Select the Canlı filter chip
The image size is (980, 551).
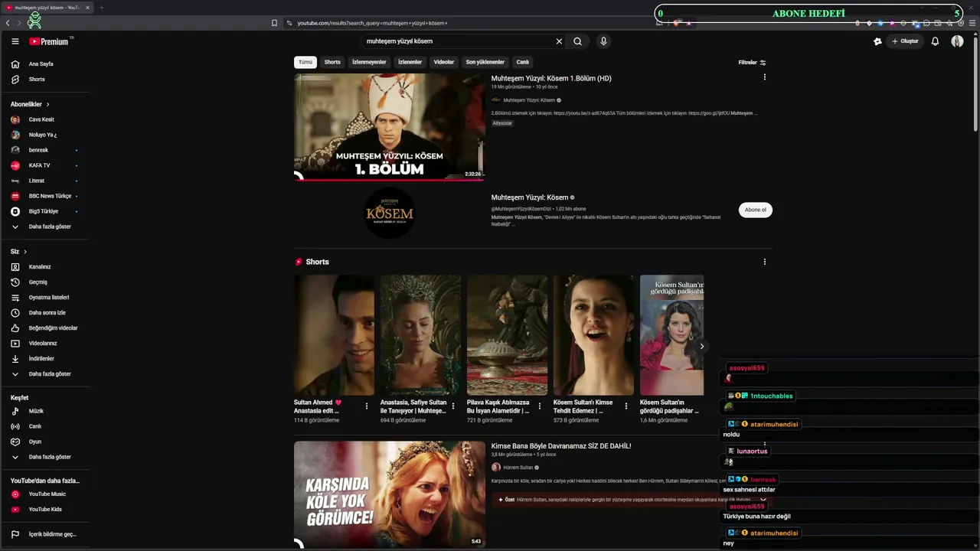tap(523, 62)
